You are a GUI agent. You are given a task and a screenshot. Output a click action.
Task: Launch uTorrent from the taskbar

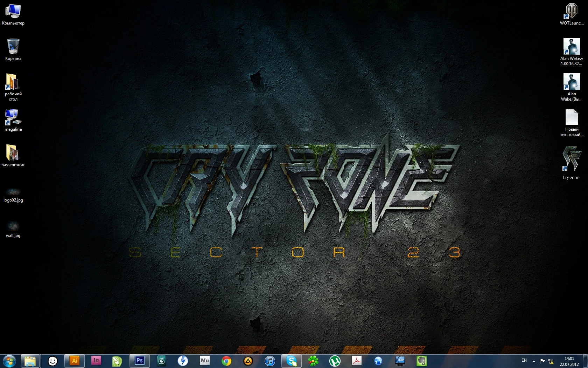coord(335,361)
